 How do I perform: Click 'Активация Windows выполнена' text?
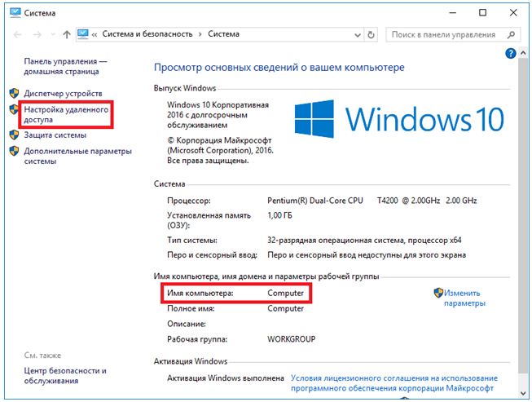pyautogui.click(x=226, y=378)
